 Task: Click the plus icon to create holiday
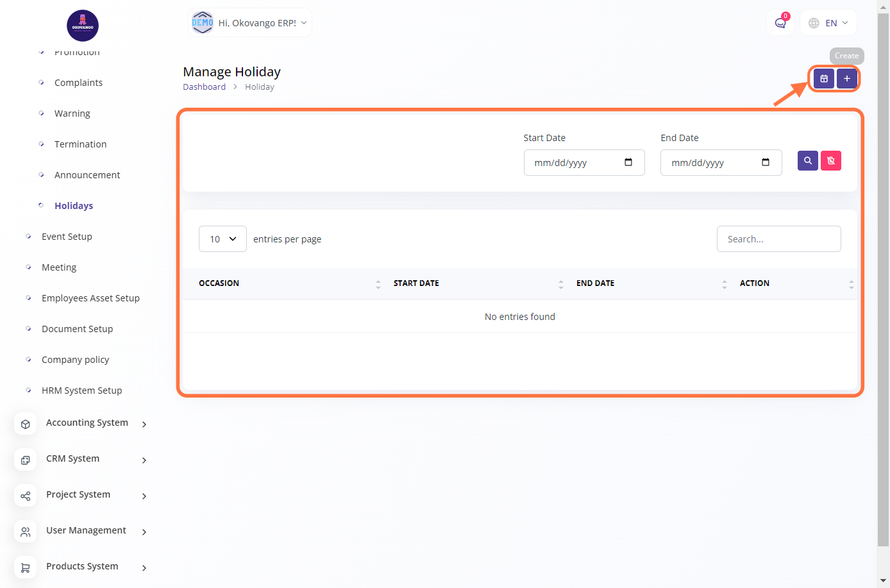[846, 79]
